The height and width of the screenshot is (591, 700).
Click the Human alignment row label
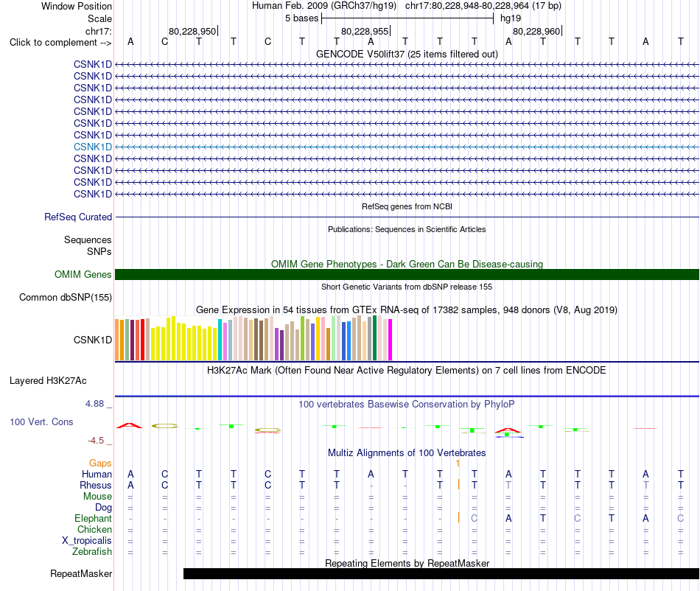pos(97,474)
